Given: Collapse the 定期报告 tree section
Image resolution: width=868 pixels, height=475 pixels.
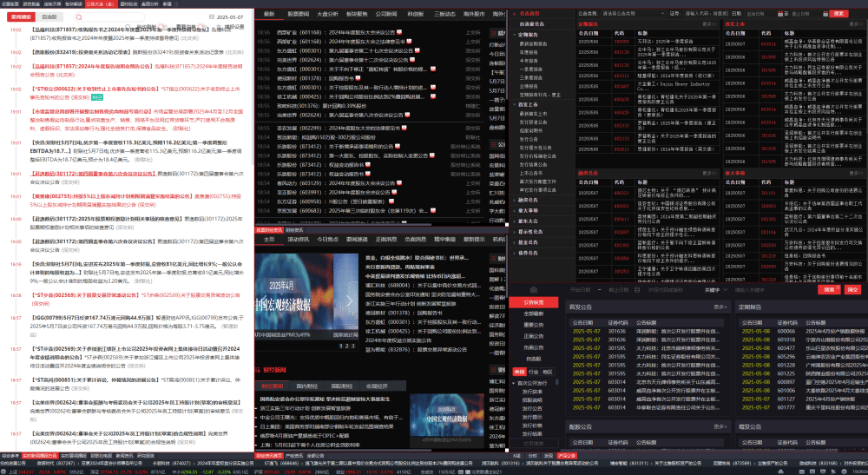Looking at the screenshot, I should point(514,35).
